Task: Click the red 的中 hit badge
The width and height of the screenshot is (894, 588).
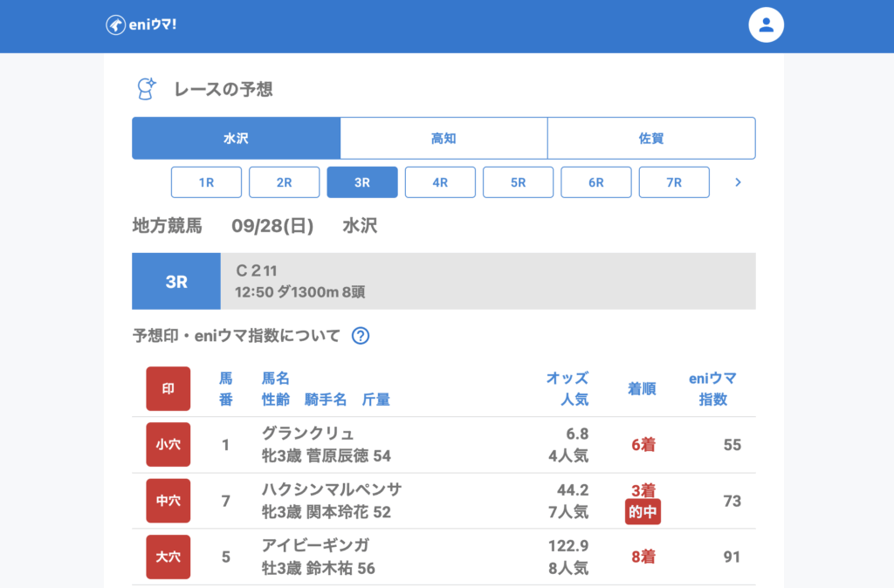Action: click(643, 512)
